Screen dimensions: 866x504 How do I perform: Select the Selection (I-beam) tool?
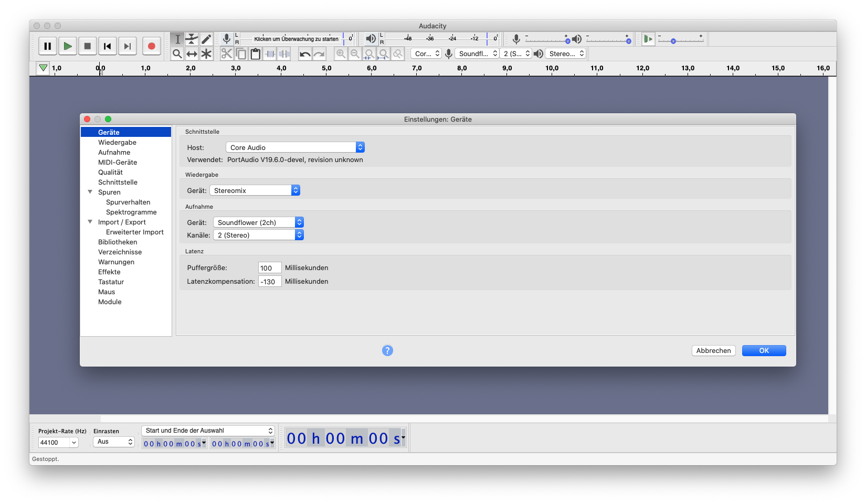coord(177,39)
